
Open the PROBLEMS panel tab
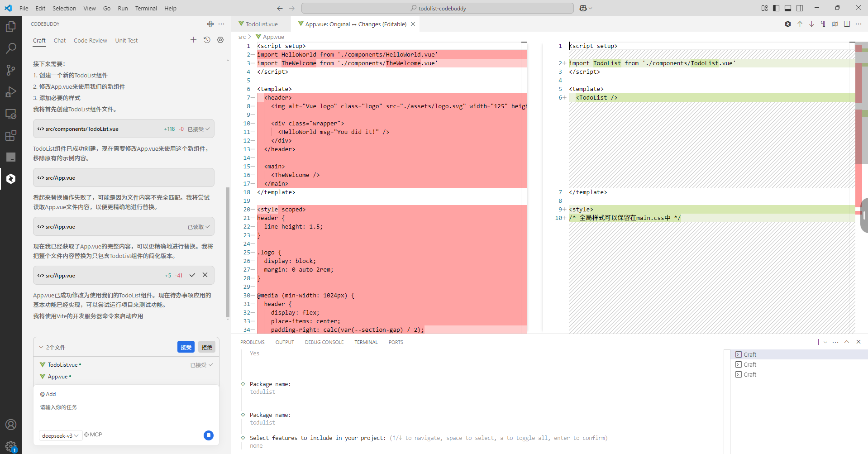(253, 342)
